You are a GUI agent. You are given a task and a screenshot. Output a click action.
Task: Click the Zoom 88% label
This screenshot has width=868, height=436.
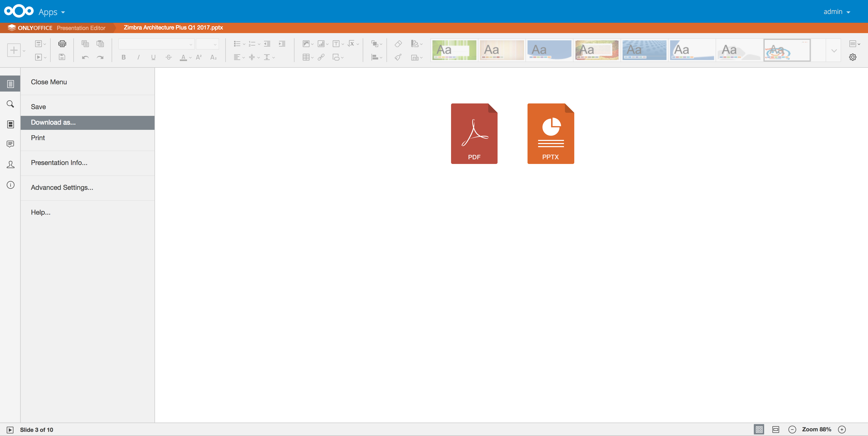[x=816, y=430]
